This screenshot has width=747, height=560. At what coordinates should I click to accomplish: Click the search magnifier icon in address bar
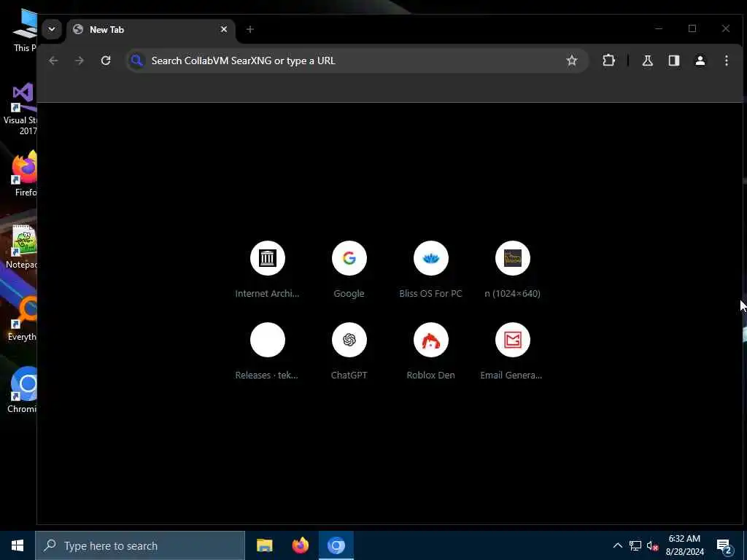click(x=136, y=61)
